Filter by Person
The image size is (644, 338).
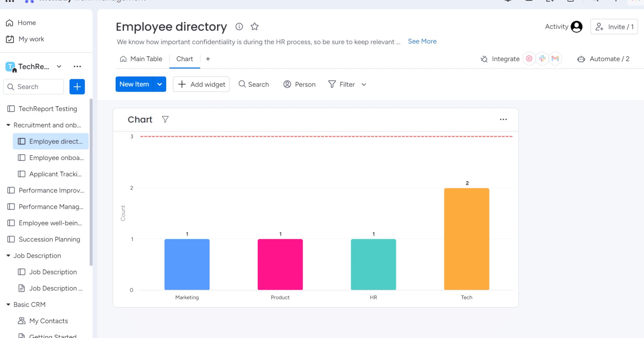point(300,84)
